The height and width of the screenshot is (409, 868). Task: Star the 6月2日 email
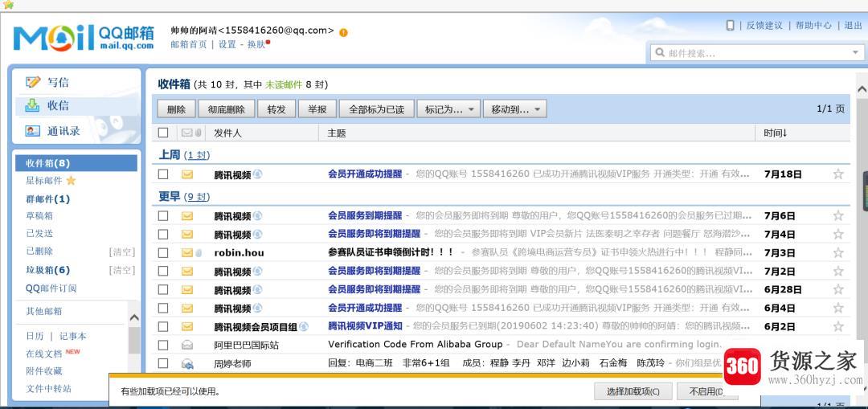tap(838, 326)
